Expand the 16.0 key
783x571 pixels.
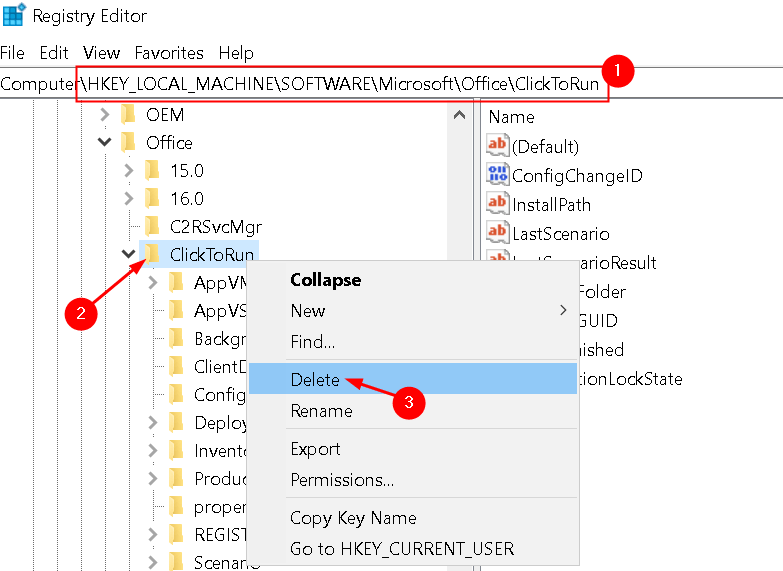pyautogui.click(x=129, y=199)
